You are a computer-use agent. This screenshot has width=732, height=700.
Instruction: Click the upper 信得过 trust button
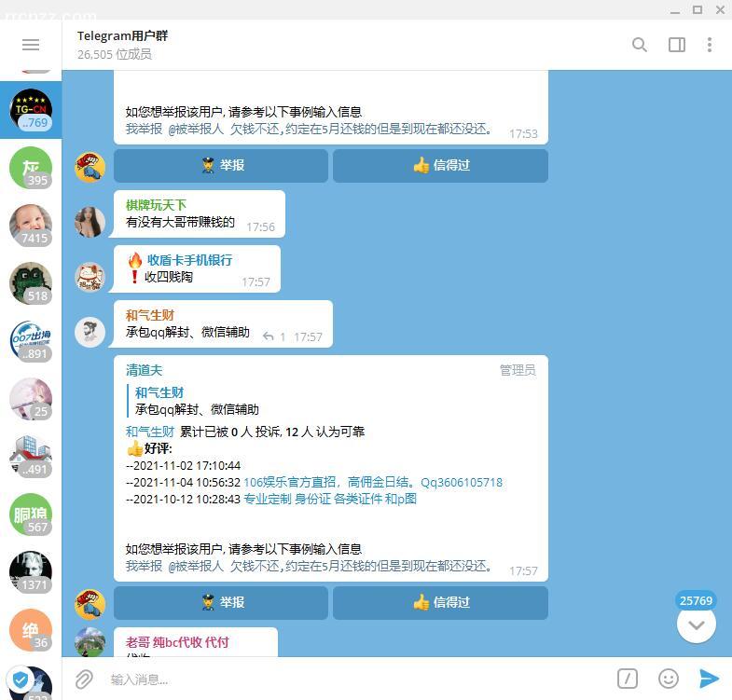click(440, 166)
